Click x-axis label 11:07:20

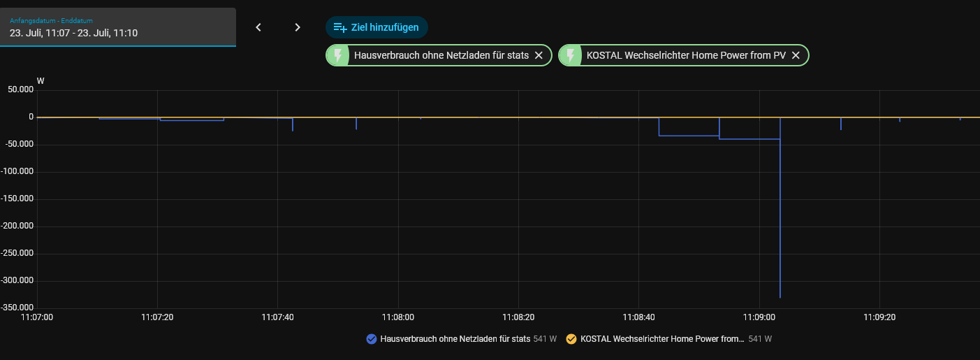(x=157, y=317)
